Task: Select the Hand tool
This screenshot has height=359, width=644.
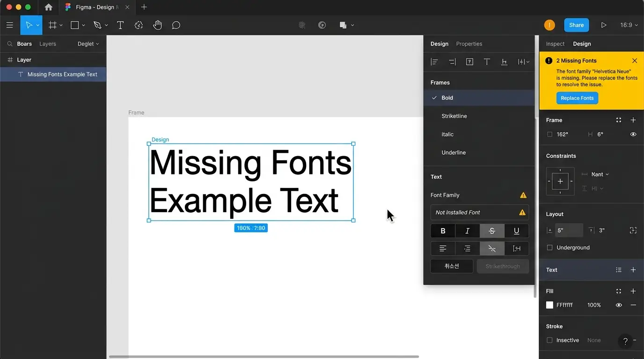Action: point(157,25)
